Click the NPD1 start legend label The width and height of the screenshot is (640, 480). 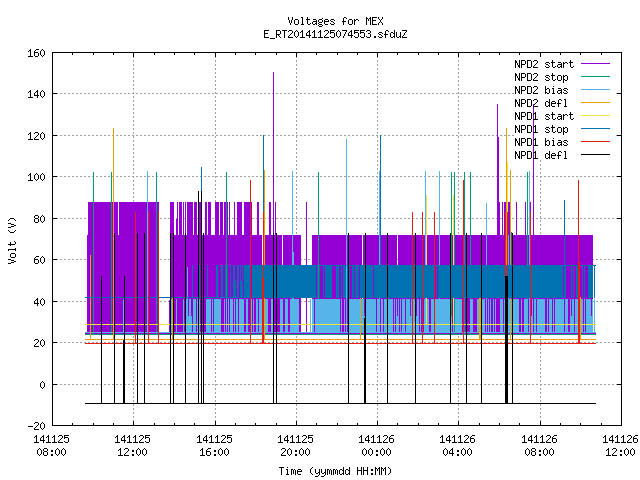(x=544, y=116)
